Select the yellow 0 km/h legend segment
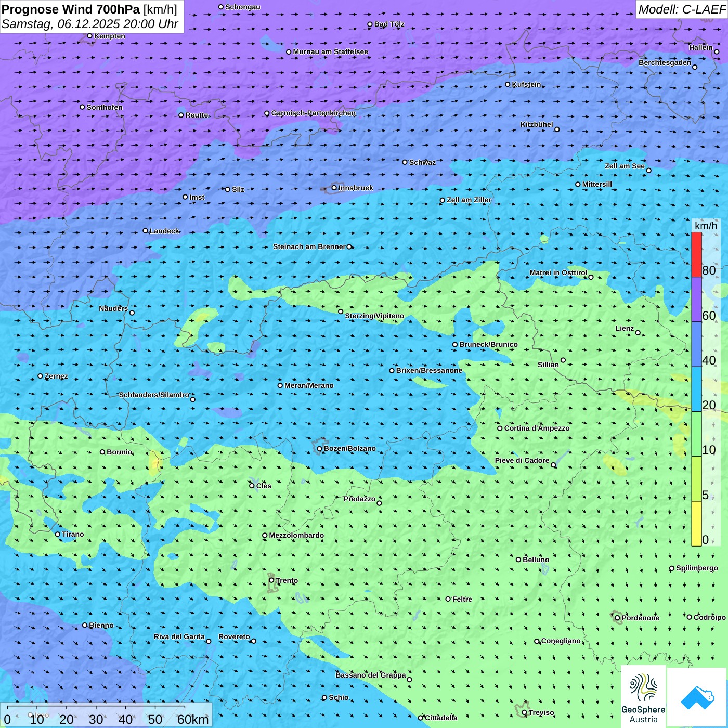This screenshot has height=728, width=728. click(x=696, y=524)
